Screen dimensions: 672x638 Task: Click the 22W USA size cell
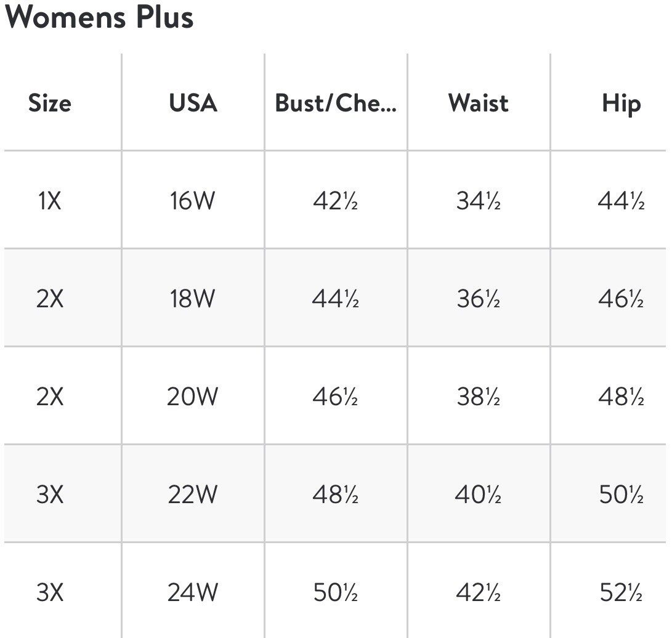(x=192, y=495)
